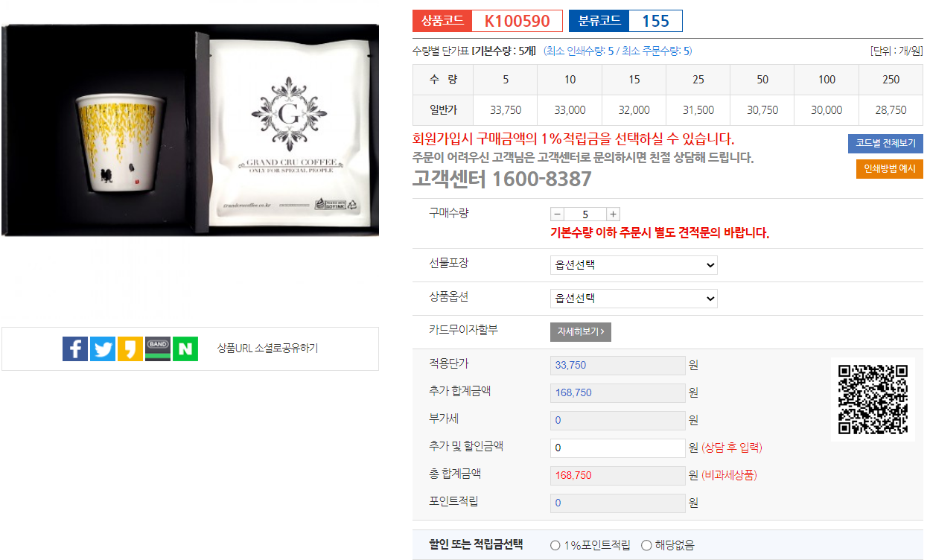The width and height of the screenshot is (930, 560).
Task: Share the product on Twitter
Action: pos(103,349)
